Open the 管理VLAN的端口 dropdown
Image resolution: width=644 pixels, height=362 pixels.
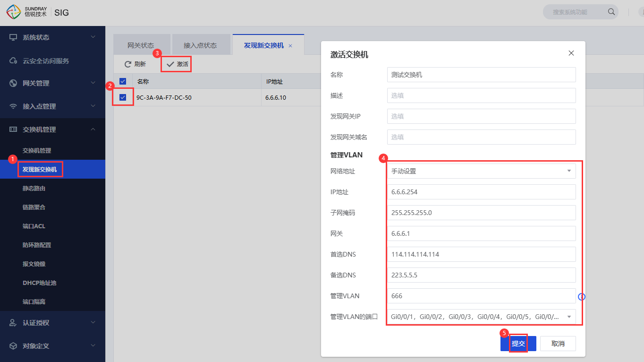[481, 317]
